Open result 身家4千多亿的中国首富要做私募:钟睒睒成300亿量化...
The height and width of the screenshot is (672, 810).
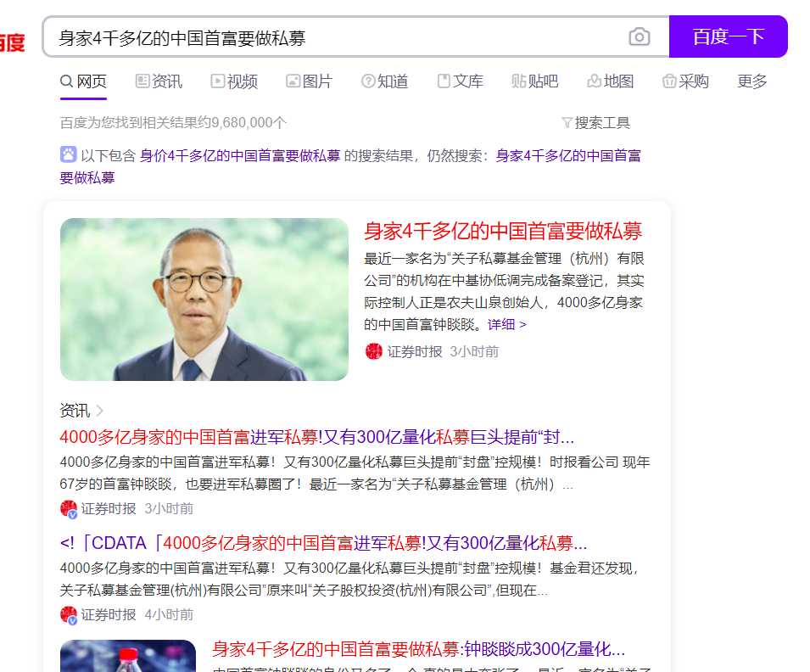[x=419, y=649]
